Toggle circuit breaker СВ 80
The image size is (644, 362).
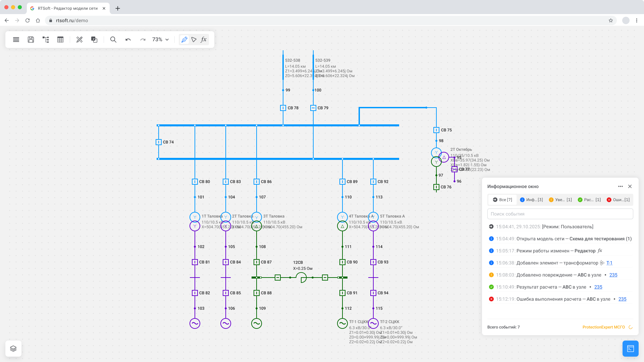click(x=195, y=182)
